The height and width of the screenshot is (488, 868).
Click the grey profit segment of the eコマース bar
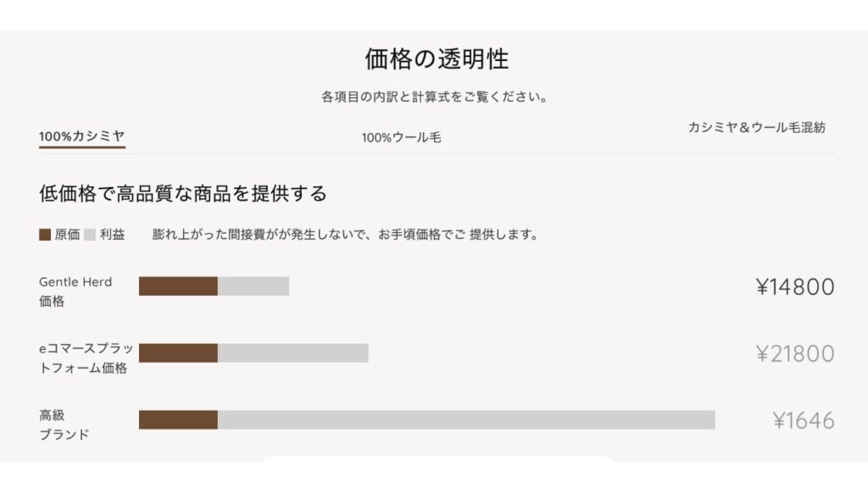[x=292, y=353]
